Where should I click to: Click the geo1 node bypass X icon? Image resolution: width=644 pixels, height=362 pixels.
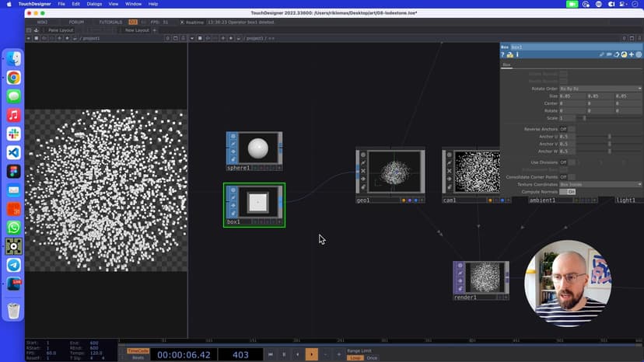coord(362,170)
